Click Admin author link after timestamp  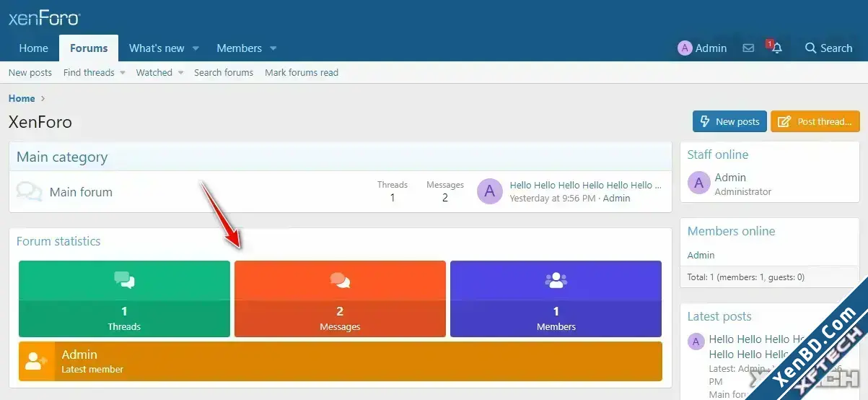pos(616,198)
